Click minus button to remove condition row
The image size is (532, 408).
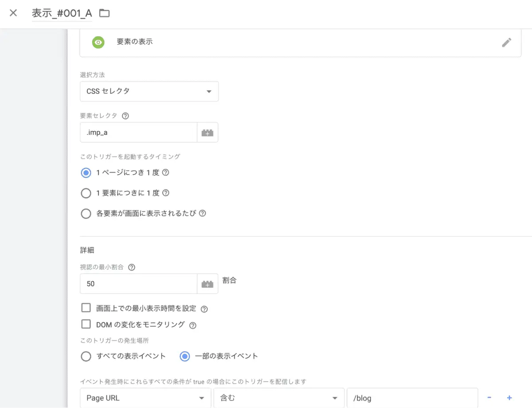pyautogui.click(x=489, y=398)
